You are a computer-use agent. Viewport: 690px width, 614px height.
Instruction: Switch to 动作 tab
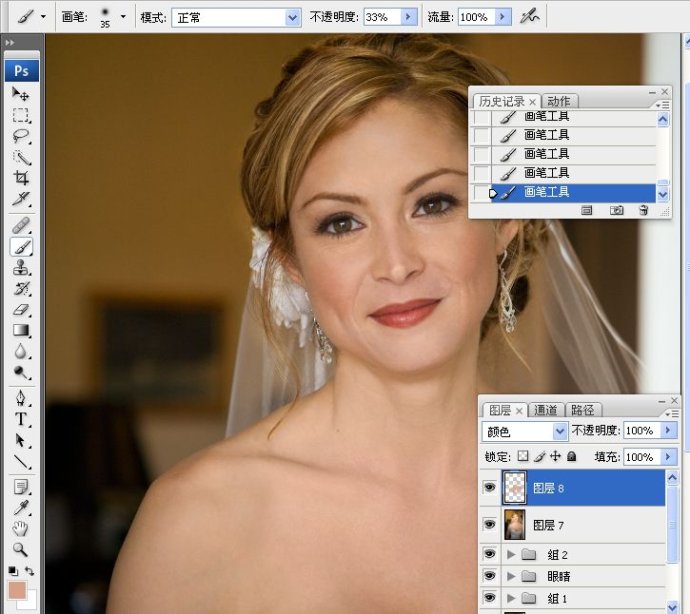pos(558,101)
